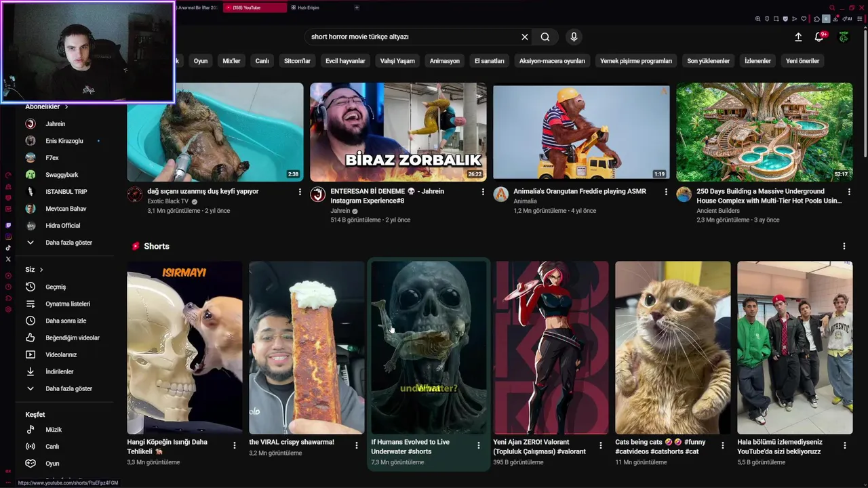The width and height of the screenshot is (868, 488).
Task: Clear the search box with the X icon
Action: [x=524, y=37]
